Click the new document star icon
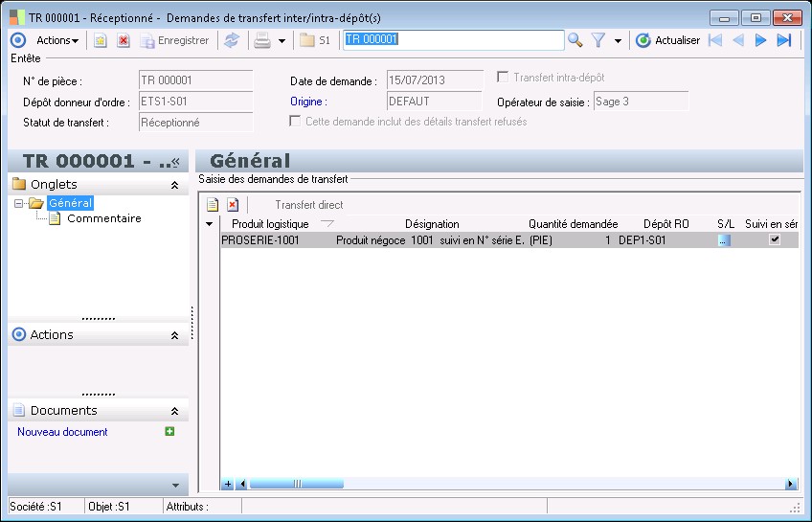This screenshot has height=522, width=812. 101,40
